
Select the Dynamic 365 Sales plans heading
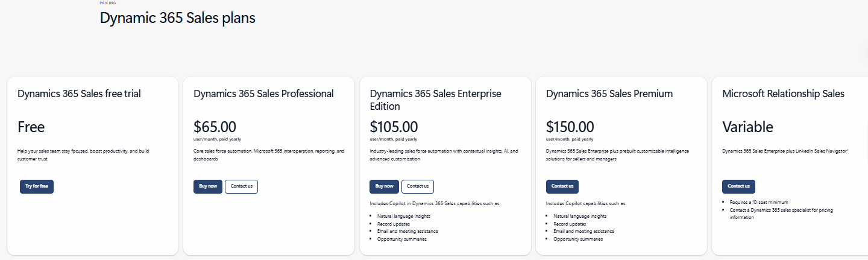tap(178, 18)
